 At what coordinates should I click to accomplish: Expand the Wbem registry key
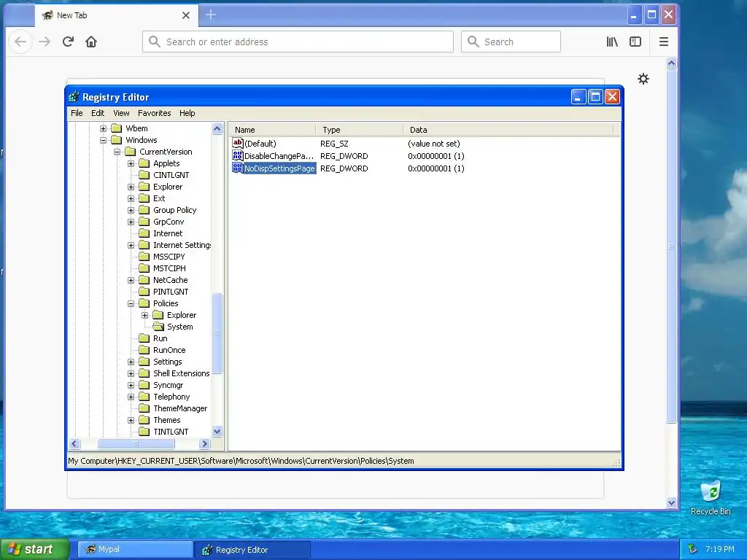coord(103,128)
